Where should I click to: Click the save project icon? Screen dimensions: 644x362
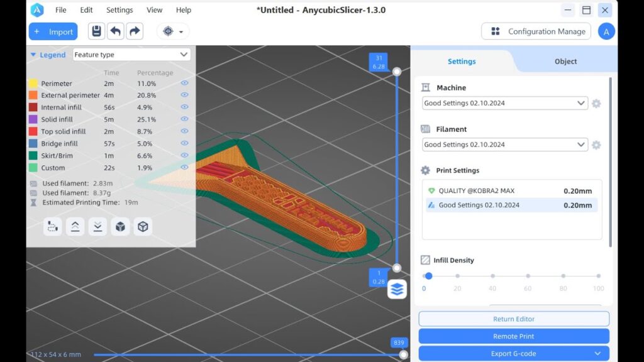point(96,31)
